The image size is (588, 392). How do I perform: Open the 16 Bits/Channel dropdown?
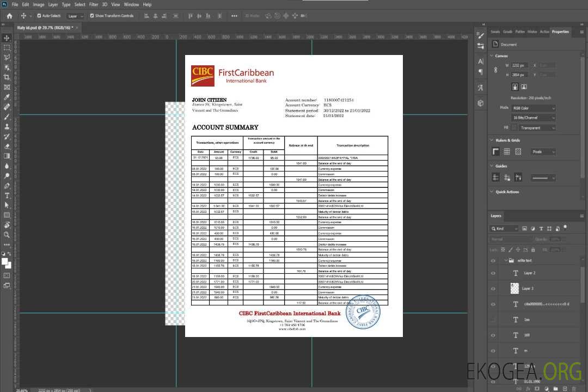(x=534, y=118)
